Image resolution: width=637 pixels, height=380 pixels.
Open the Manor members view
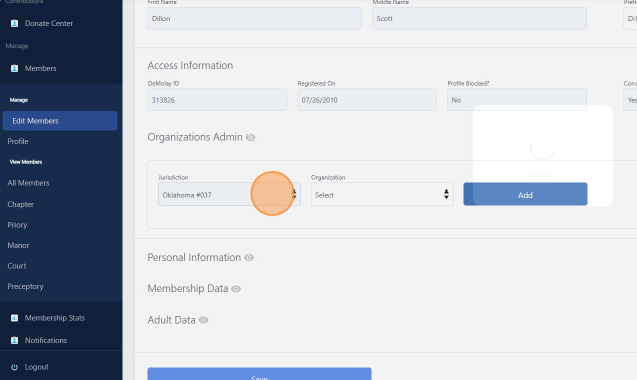(x=18, y=245)
